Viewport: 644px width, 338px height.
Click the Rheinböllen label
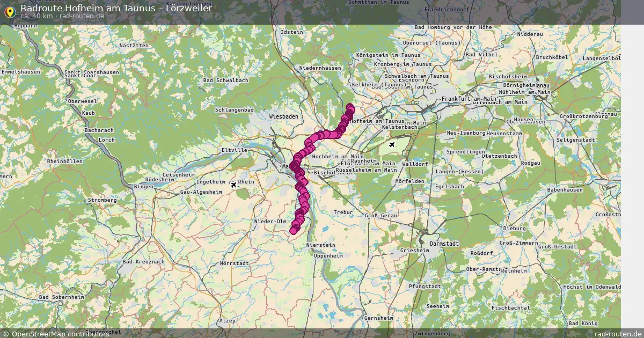[x=65, y=161]
